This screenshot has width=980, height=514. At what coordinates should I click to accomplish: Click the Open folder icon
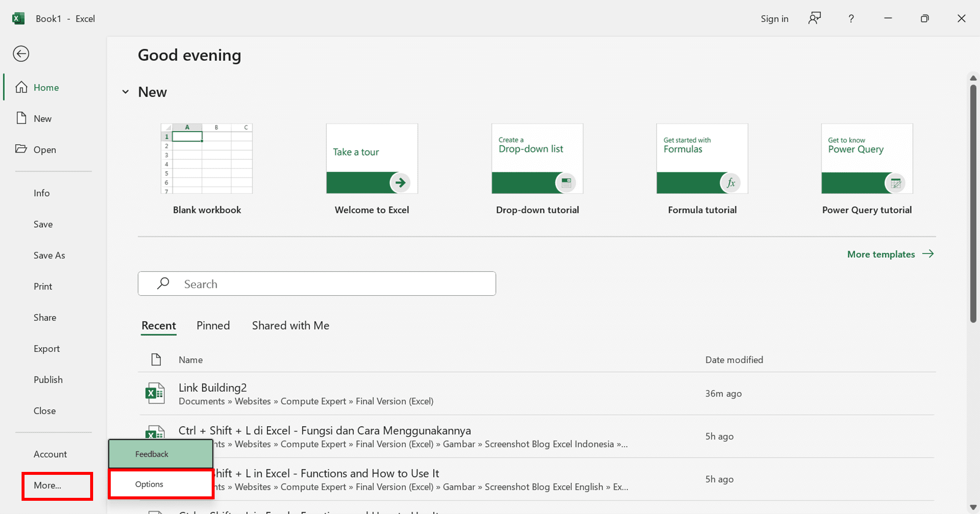click(21, 149)
